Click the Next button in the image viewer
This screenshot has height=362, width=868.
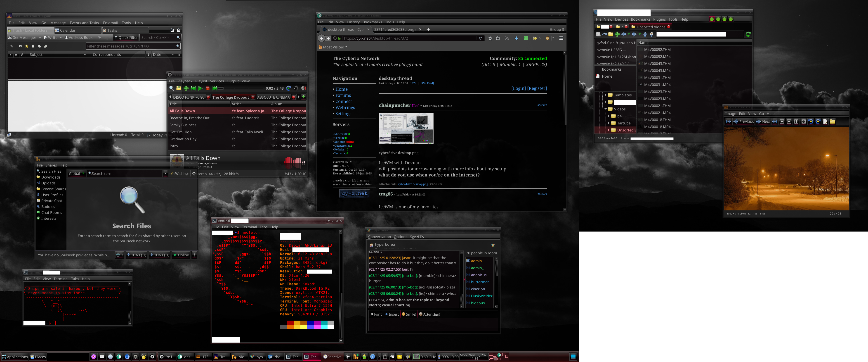pos(763,121)
